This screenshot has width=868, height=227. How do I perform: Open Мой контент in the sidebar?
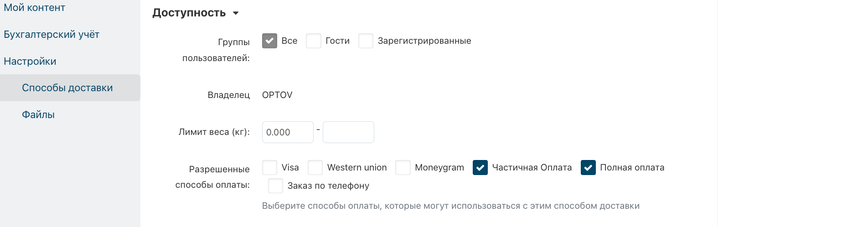click(35, 8)
